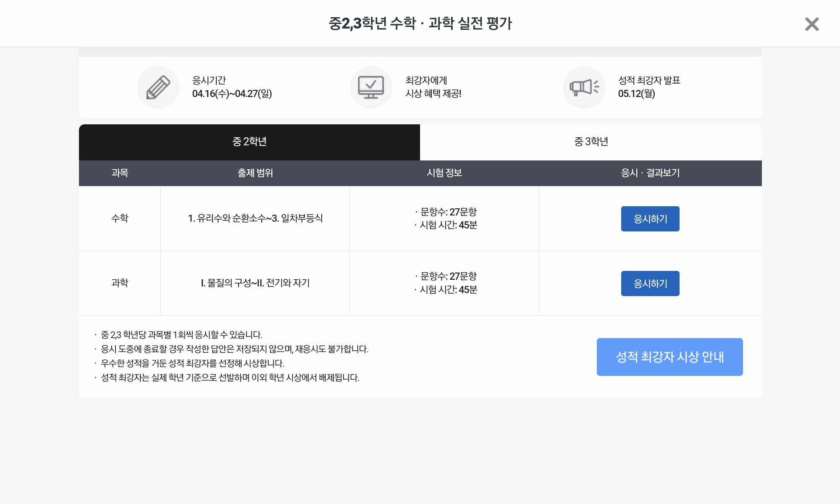
Task: Click the pencil icon beside 응시기간
Action: click(x=158, y=87)
